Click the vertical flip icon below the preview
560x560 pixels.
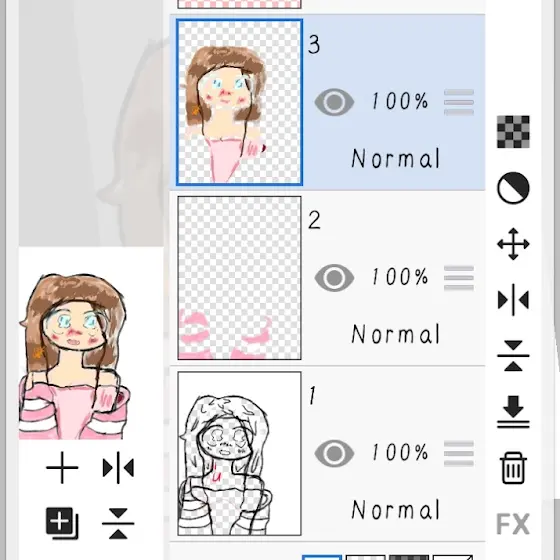point(118,523)
